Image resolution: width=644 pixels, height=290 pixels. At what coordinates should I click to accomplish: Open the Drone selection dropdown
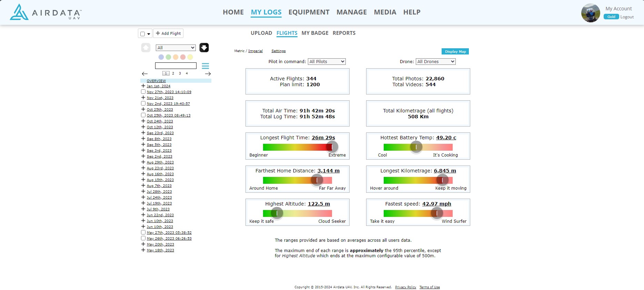pyautogui.click(x=435, y=62)
